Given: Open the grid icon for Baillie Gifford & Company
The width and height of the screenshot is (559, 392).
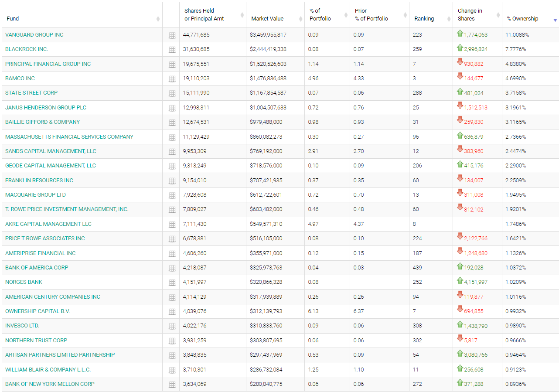Looking at the screenshot, I should pyautogui.click(x=172, y=123).
